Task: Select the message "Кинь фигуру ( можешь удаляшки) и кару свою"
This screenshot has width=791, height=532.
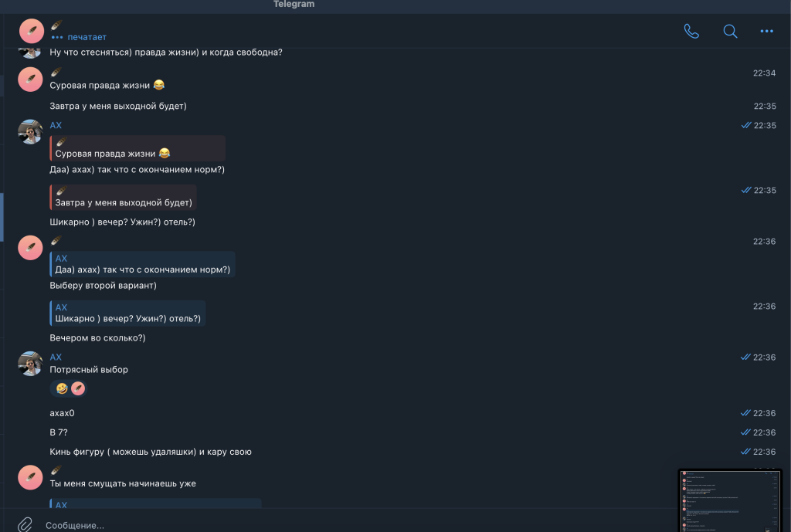Action: pos(151,452)
